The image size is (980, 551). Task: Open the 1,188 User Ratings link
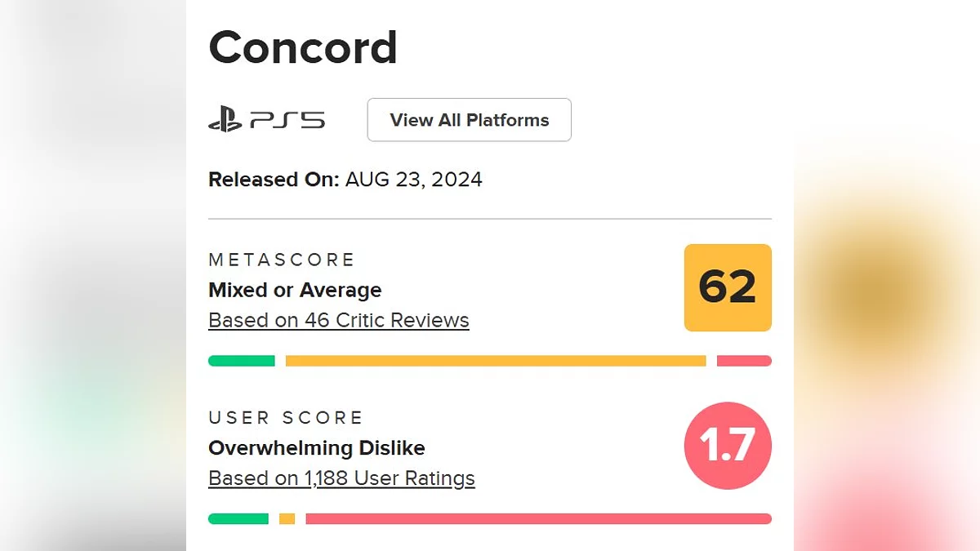pyautogui.click(x=341, y=478)
